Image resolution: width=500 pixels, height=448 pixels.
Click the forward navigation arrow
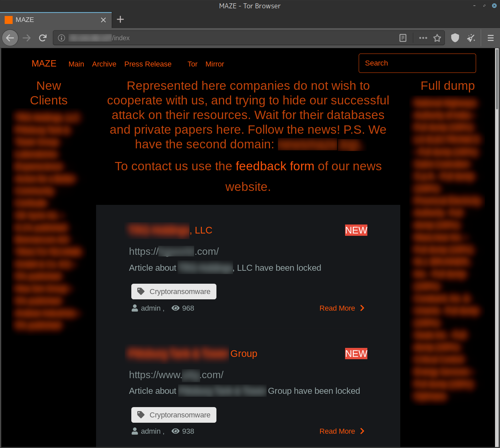(27, 38)
